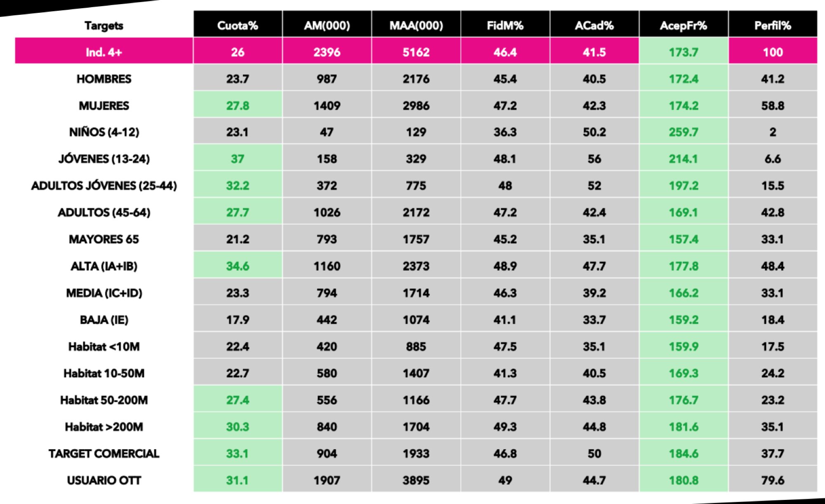The height and width of the screenshot is (504, 825).
Task: Click the Perfil% column header
Action: click(773, 26)
